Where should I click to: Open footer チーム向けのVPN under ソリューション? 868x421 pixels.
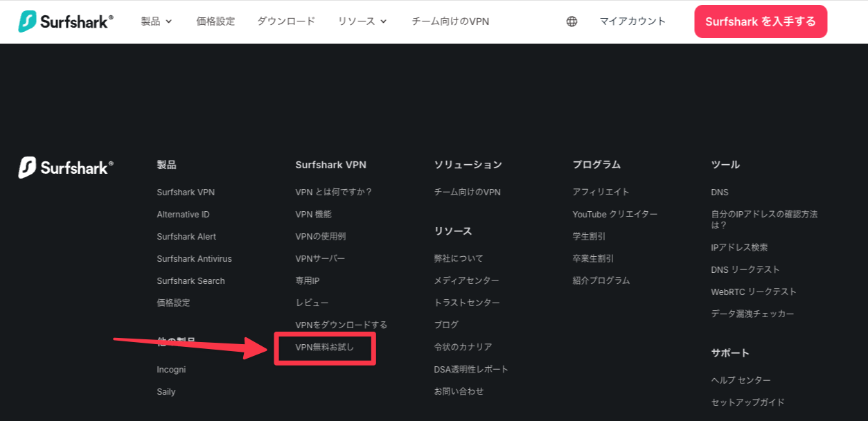click(468, 192)
